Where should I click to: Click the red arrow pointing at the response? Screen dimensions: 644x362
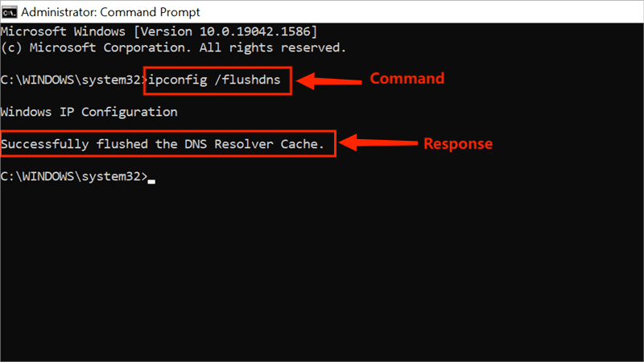pyautogui.click(x=377, y=144)
